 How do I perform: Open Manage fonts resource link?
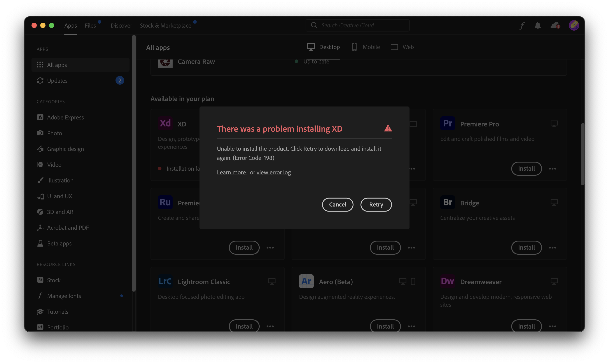[80, 296]
